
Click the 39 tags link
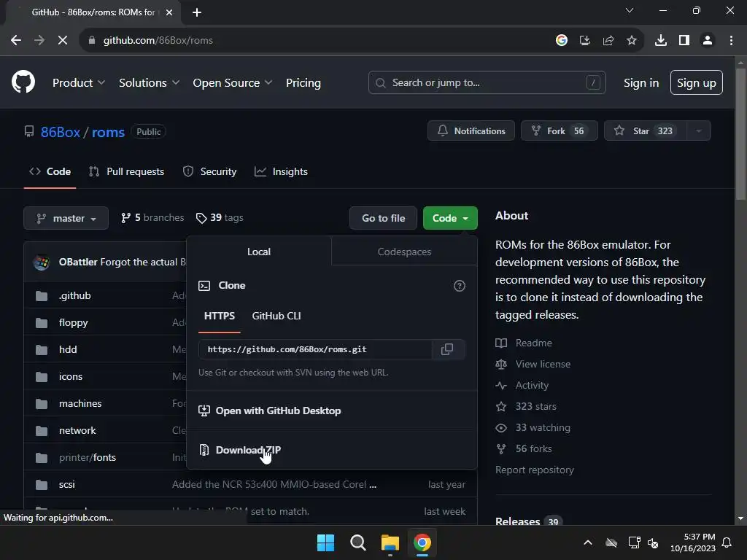pyautogui.click(x=220, y=217)
